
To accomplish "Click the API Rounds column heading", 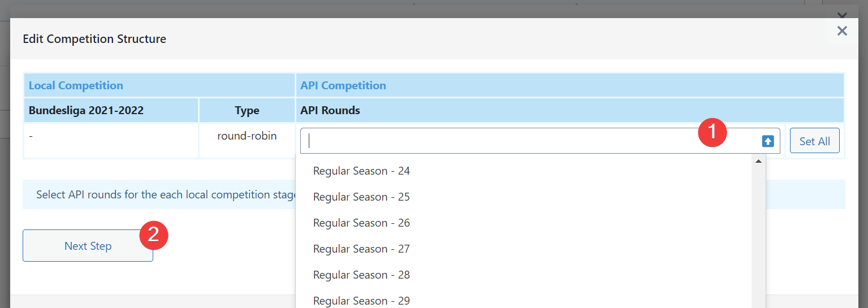I will pos(330,110).
